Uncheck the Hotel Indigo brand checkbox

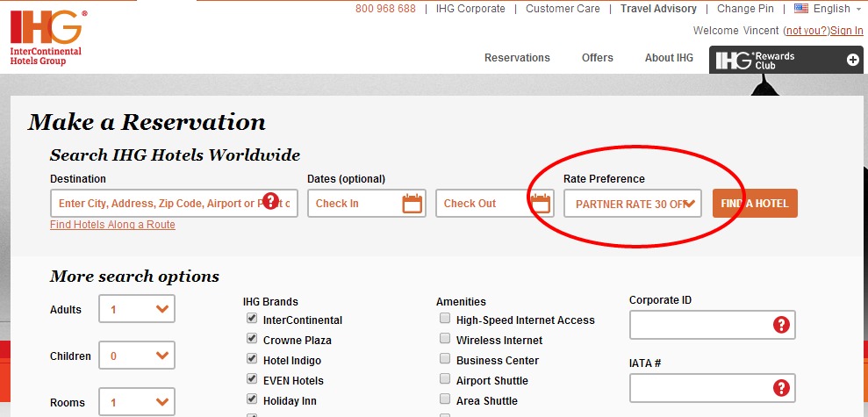(x=252, y=359)
